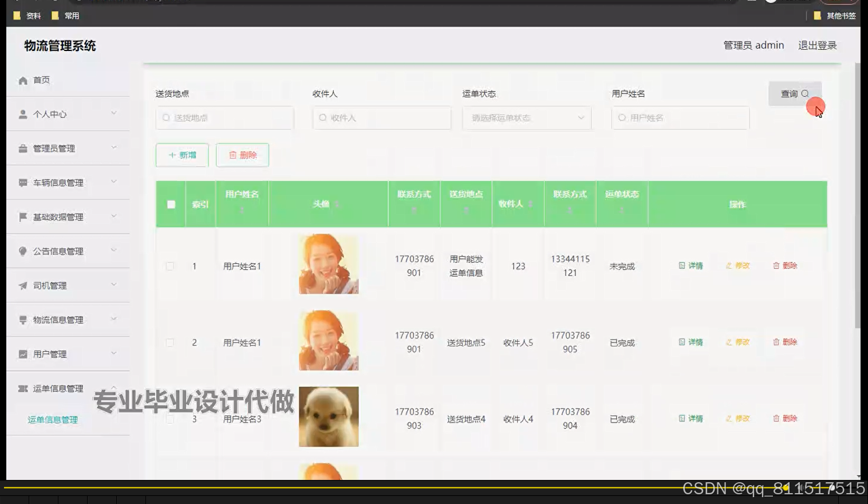868x504 pixels.
Task: Click the 首页 home icon in the sidebar
Action: 23,80
